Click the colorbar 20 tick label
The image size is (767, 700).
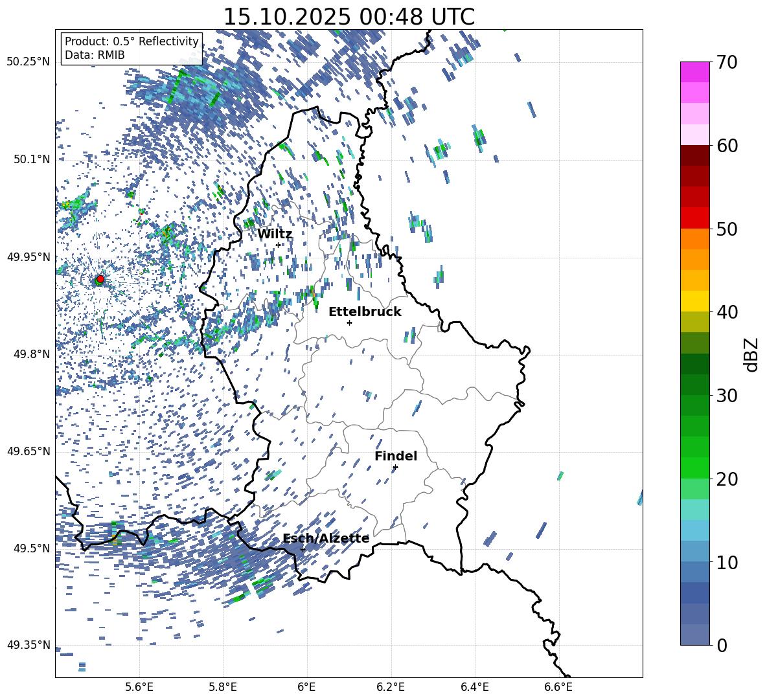coord(727,479)
